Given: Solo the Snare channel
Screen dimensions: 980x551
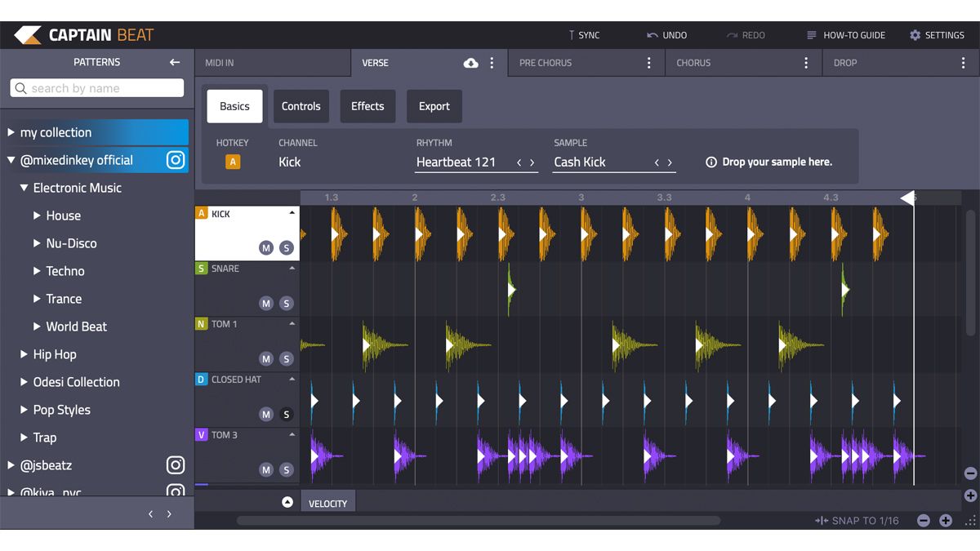Looking at the screenshot, I should click(x=286, y=304).
